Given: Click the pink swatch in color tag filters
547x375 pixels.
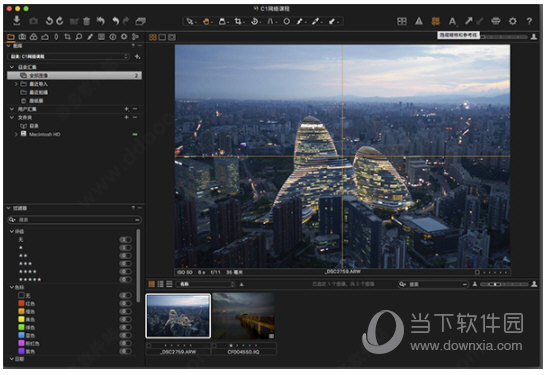Looking at the screenshot, I should pos(21,343).
